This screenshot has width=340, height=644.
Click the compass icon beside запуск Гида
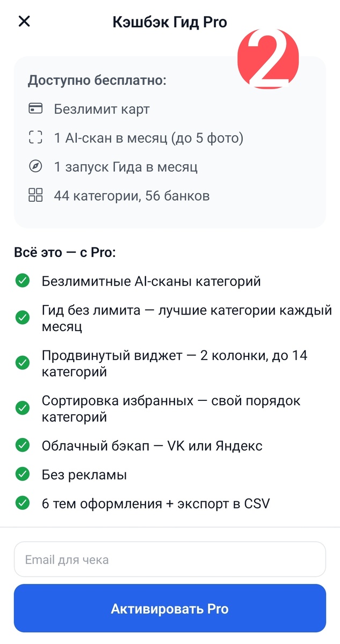coord(36,166)
